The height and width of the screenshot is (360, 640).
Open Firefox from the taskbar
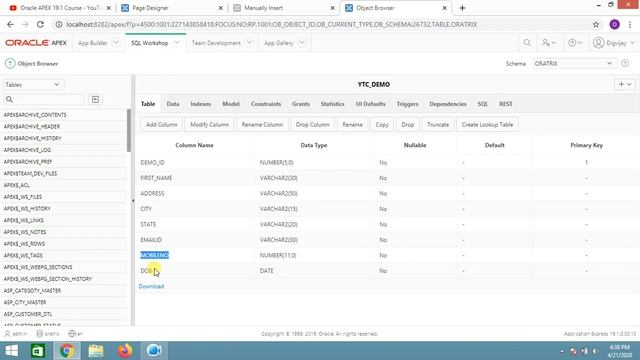[125, 351]
